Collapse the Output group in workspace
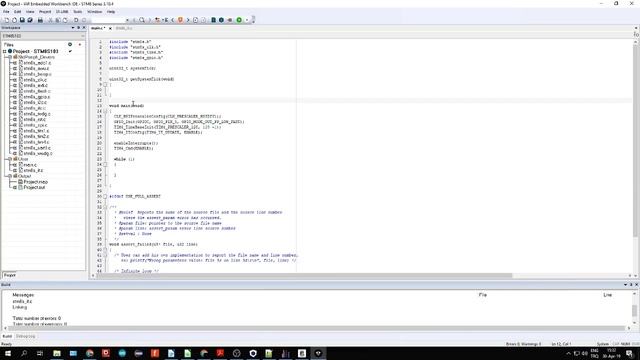The image size is (640, 360). [x=10, y=176]
